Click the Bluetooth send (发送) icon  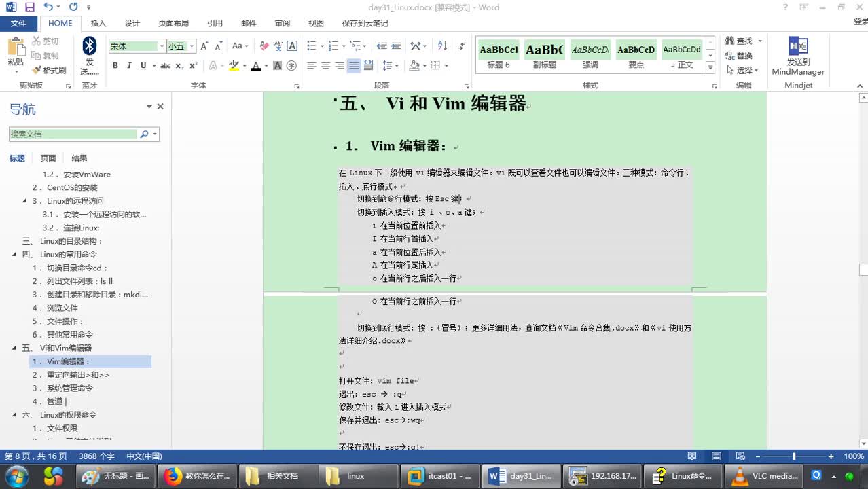click(x=89, y=46)
